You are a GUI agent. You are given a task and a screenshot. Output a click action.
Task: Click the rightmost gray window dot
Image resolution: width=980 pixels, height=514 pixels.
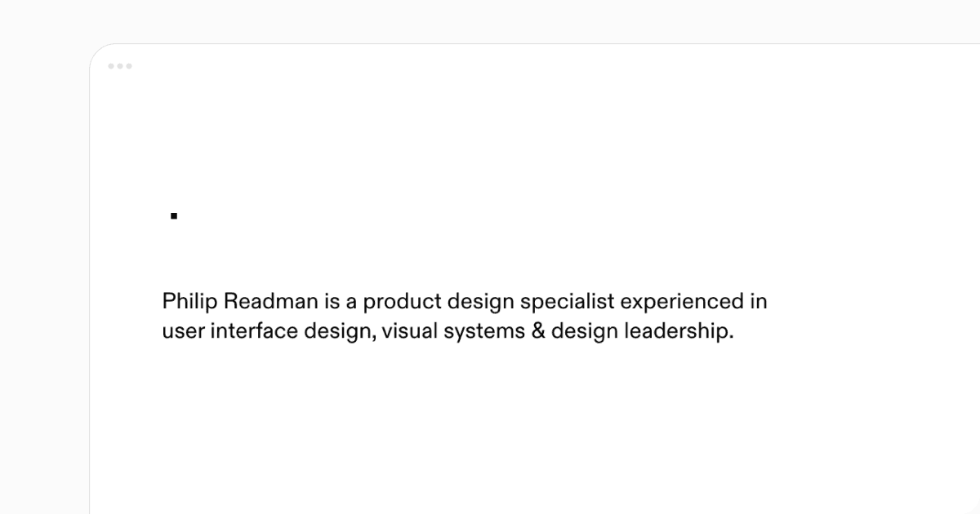tap(128, 66)
